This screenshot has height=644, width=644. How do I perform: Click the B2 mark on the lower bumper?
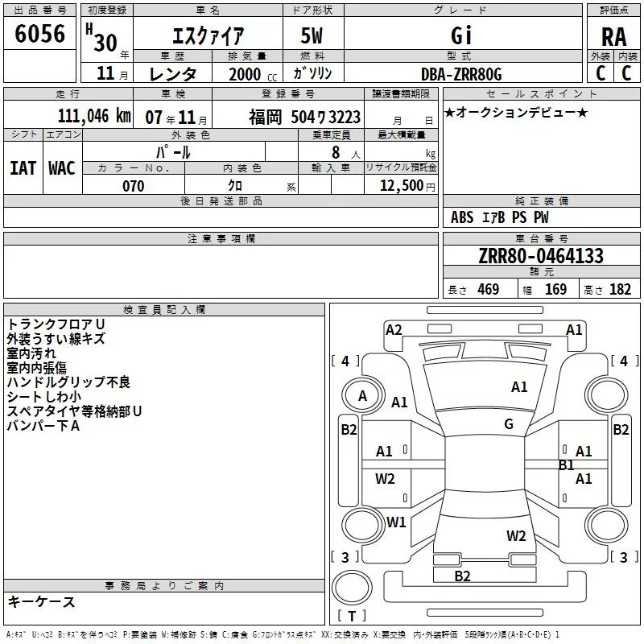coord(462,576)
